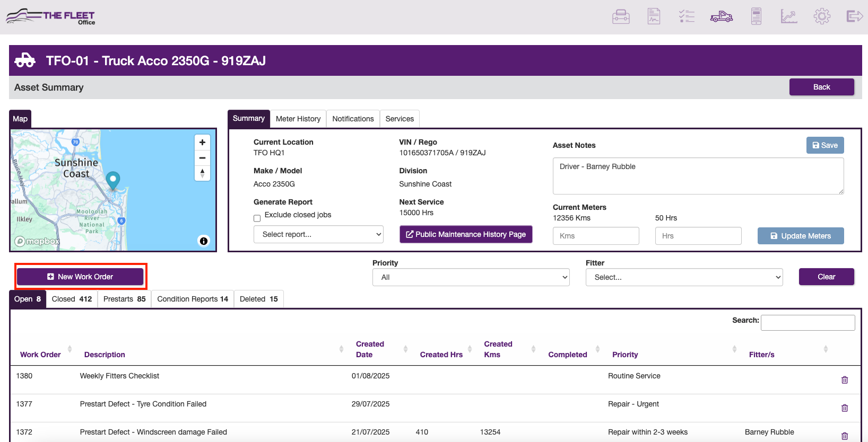Delete work order 1380 with trash icon
Viewport: 868px width, 442px height.
pos(845,380)
